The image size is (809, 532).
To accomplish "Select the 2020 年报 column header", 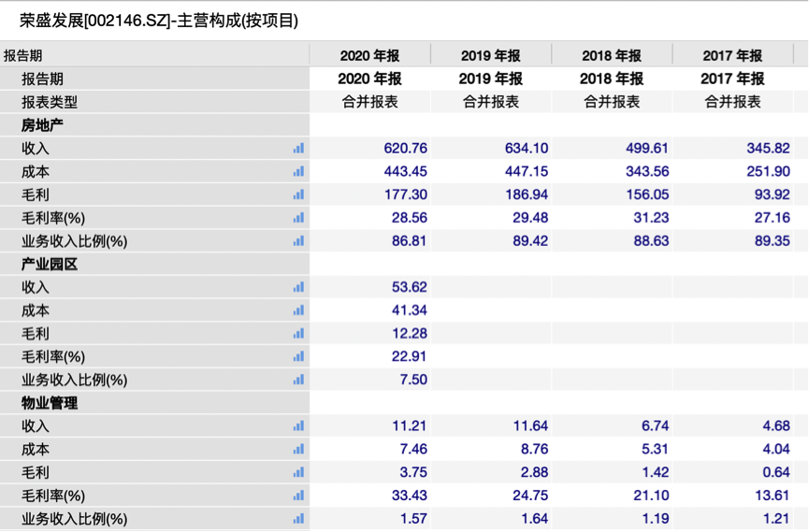I will point(369,55).
